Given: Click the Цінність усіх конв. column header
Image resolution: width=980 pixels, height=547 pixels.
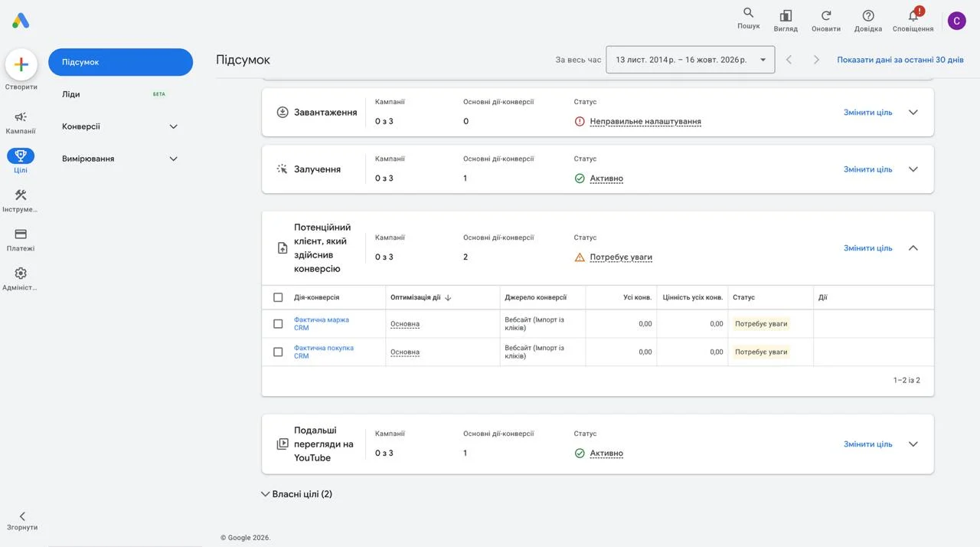Looking at the screenshot, I should tap(692, 297).
